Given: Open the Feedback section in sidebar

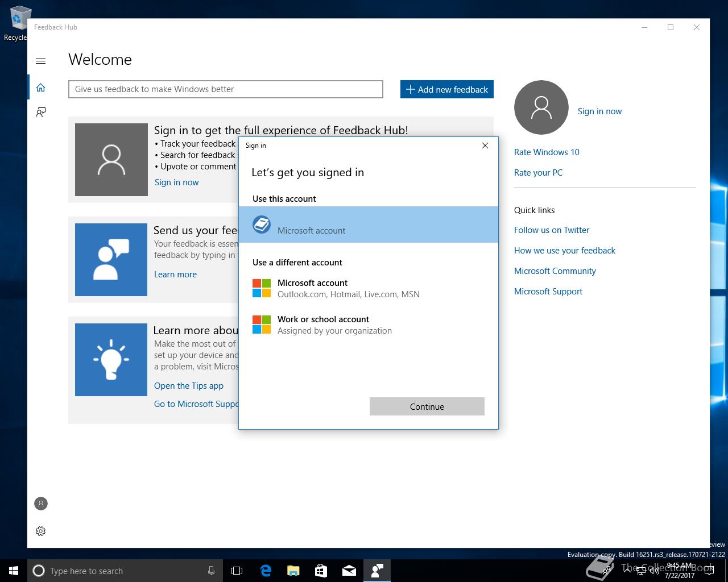Looking at the screenshot, I should 40,112.
